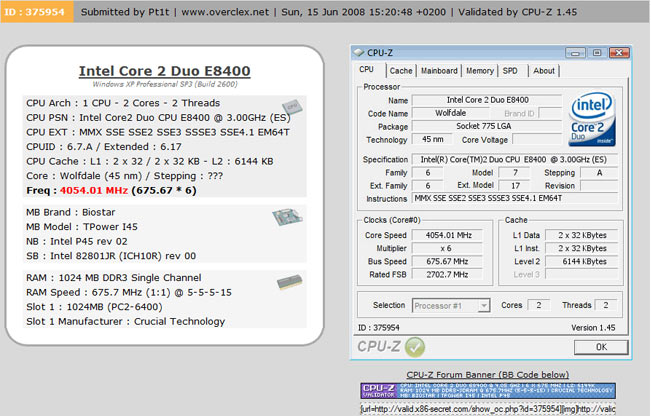The width and height of the screenshot is (651, 416).
Task: Click the Multiplier value x 6
Action: (447, 248)
